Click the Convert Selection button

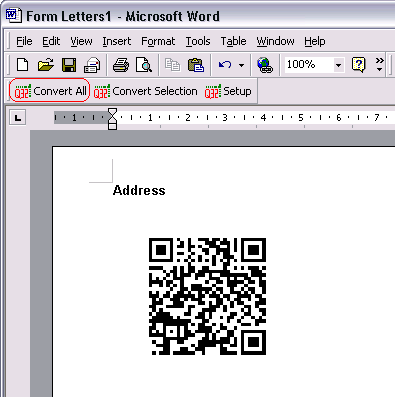click(145, 91)
